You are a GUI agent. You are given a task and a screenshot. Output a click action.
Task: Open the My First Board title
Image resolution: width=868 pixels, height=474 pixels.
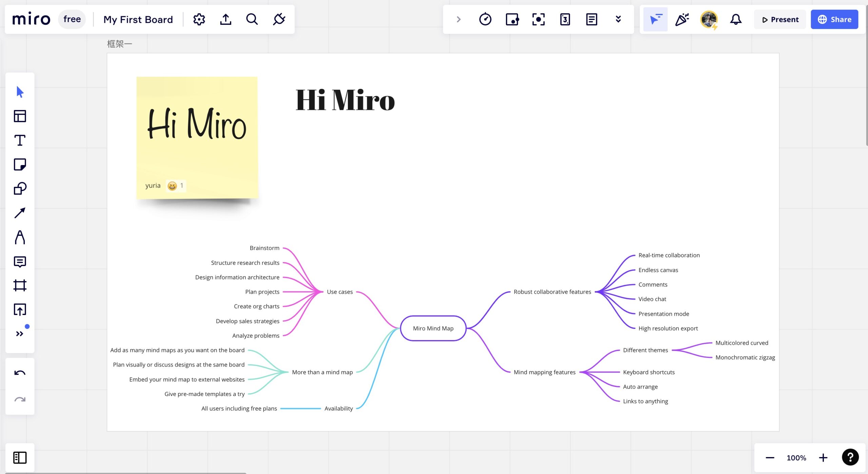[138, 19]
